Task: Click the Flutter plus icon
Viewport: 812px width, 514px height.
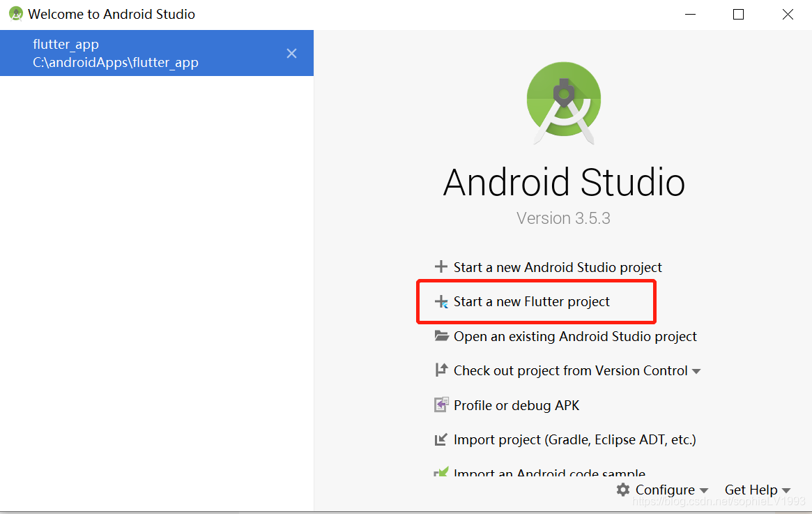Action: (x=441, y=301)
